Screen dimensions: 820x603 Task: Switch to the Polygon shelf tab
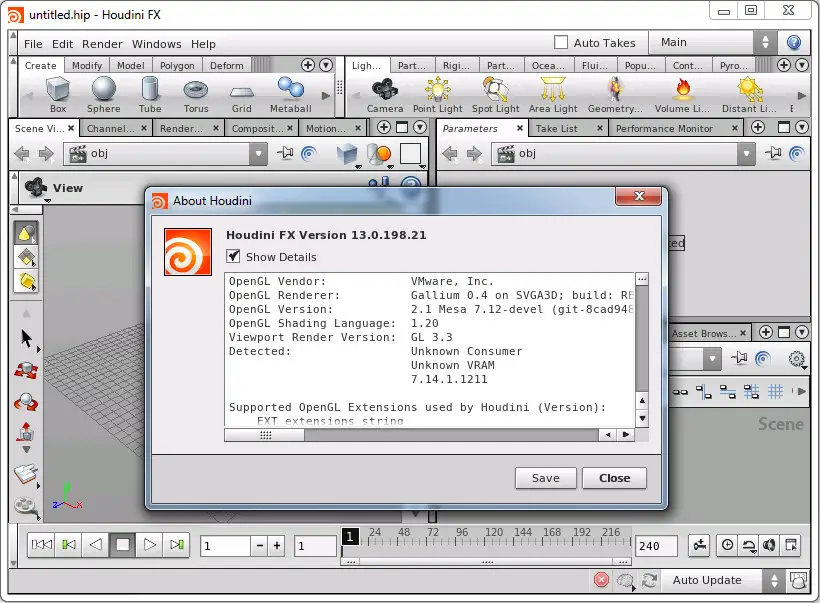(x=177, y=65)
